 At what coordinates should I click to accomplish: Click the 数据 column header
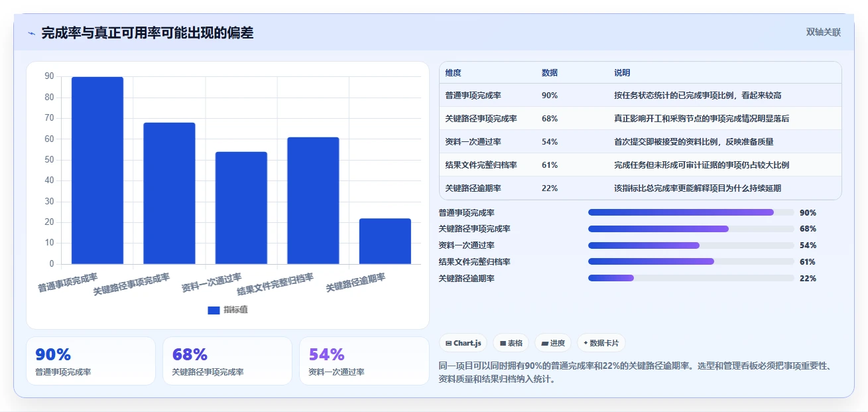pyautogui.click(x=550, y=73)
